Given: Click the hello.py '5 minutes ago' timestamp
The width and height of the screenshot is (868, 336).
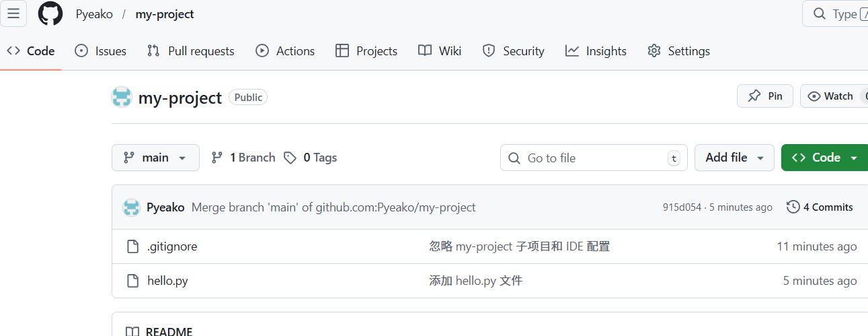Looking at the screenshot, I should pos(820,281).
